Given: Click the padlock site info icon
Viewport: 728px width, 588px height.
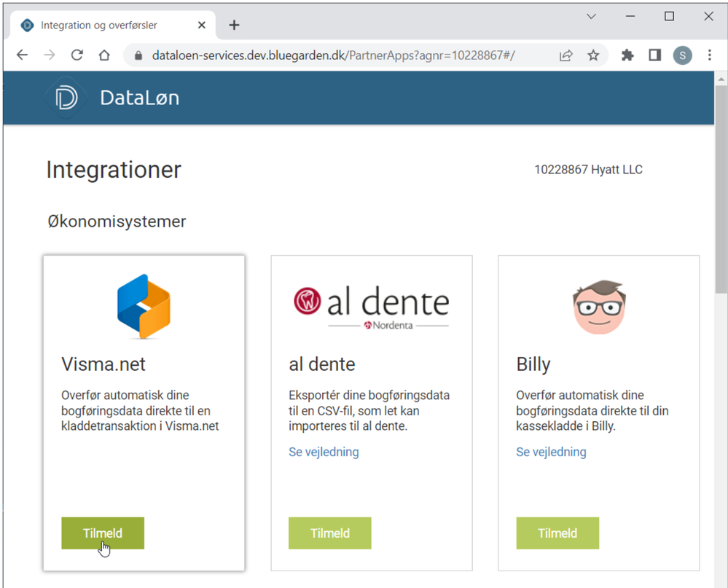Looking at the screenshot, I should (x=138, y=55).
